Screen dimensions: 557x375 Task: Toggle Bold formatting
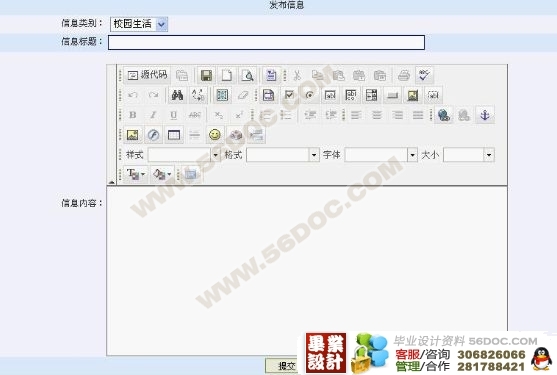pos(133,115)
